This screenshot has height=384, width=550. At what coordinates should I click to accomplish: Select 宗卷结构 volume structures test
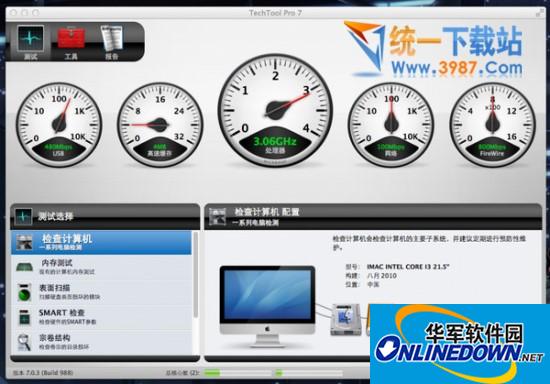pos(101,342)
